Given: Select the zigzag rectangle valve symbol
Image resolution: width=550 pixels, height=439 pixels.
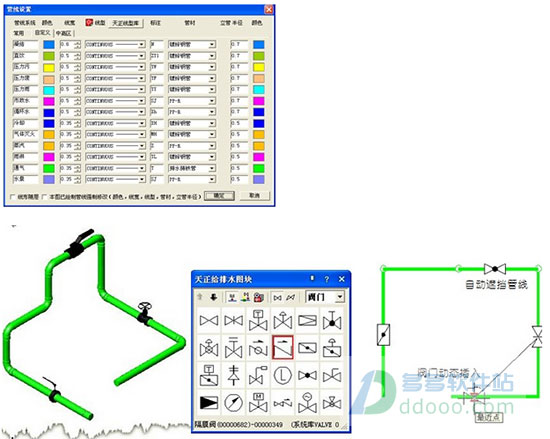Looking at the screenshot, I should click(x=307, y=320).
